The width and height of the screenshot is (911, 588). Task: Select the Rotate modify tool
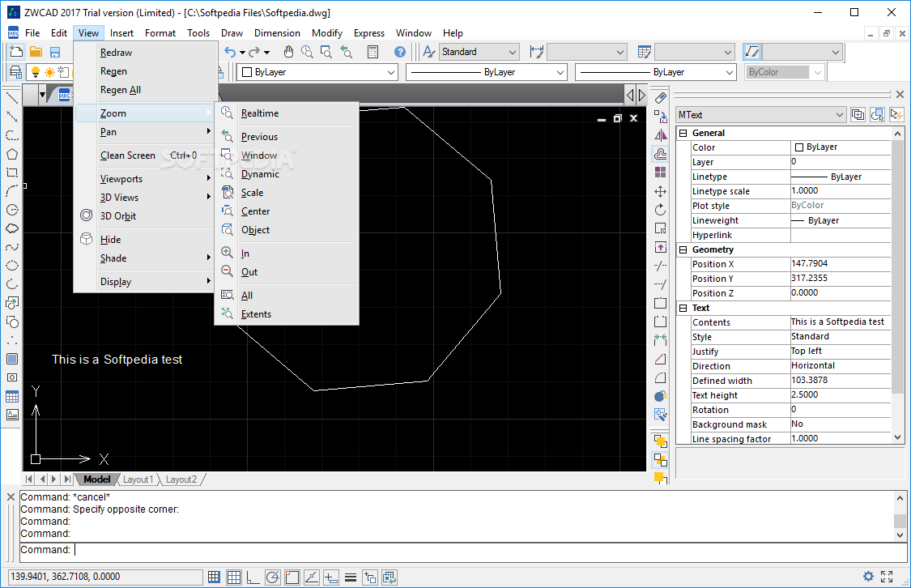(x=660, y=210)
